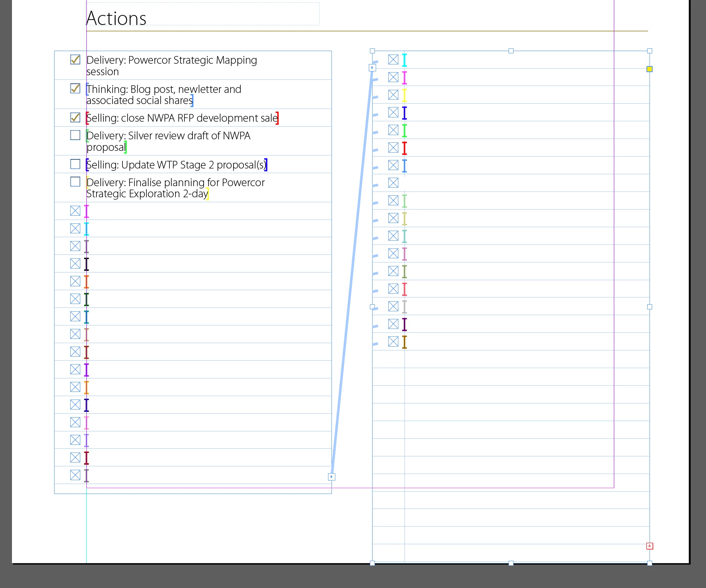Image resolution: width=706 pixels, height=588 pixels.
Task: Click the "Selling: Update WTP Stage 2 proposal(s)" text
Action: 176,165
